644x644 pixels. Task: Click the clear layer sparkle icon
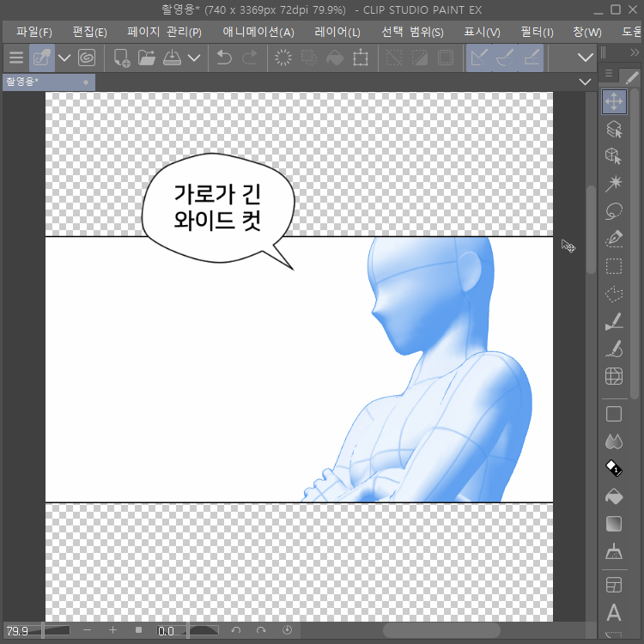(283, 58)
